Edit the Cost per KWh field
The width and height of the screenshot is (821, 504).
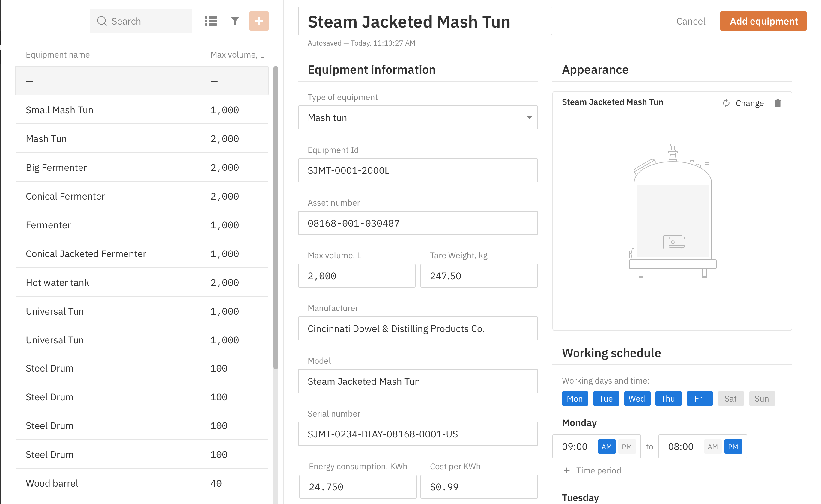click(479, 487)
